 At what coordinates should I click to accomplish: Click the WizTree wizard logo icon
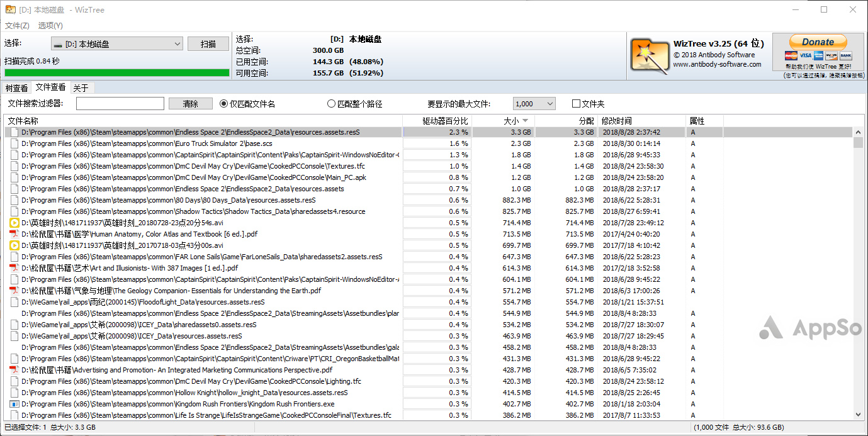(x=650, y=57)
